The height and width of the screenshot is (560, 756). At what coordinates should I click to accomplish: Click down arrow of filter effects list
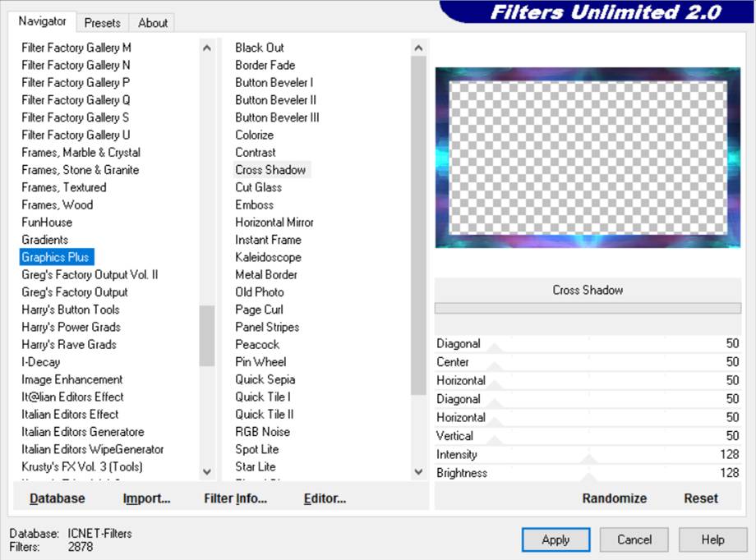click(x=418, y=472)
